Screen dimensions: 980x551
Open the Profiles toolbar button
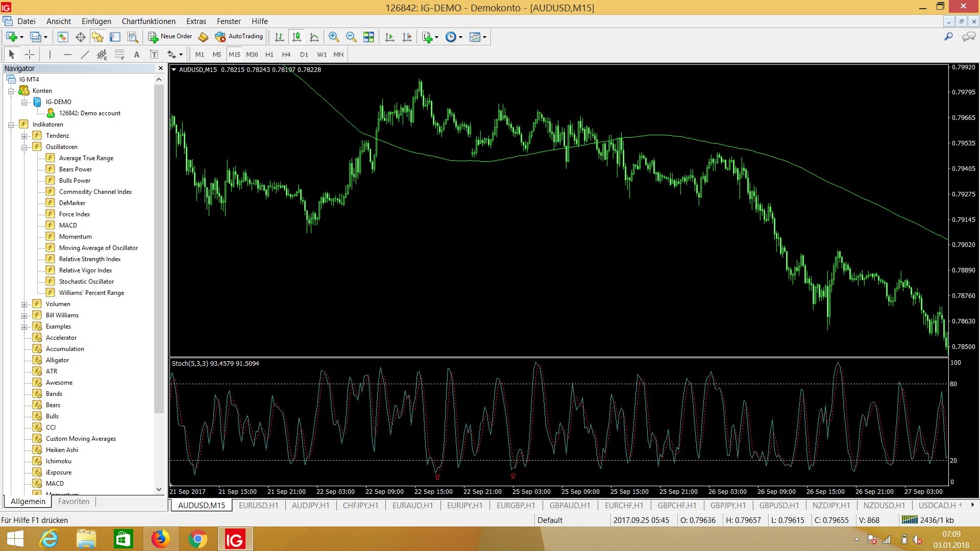[x=36, y=37]
